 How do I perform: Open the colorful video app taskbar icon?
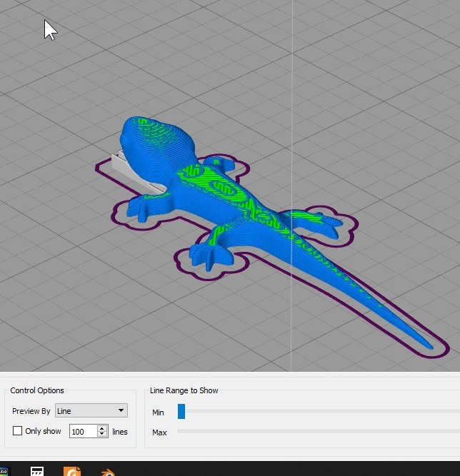tap(5, 472)
